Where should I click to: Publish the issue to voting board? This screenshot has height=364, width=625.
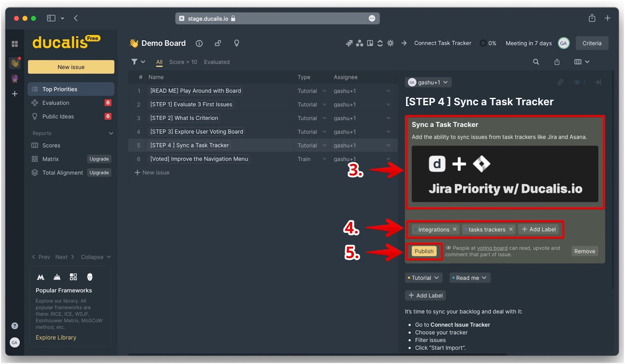click(424, 251)
